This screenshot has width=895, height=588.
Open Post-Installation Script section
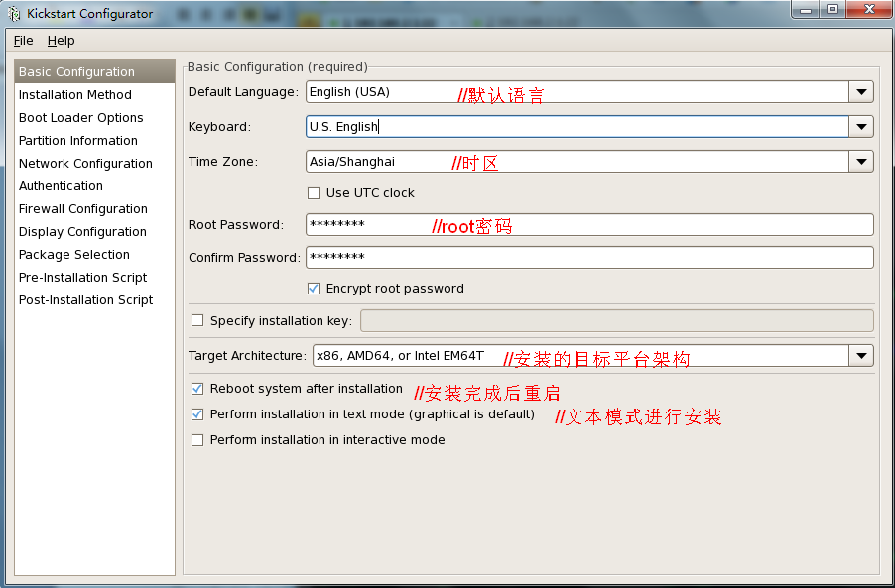[94, 300]
